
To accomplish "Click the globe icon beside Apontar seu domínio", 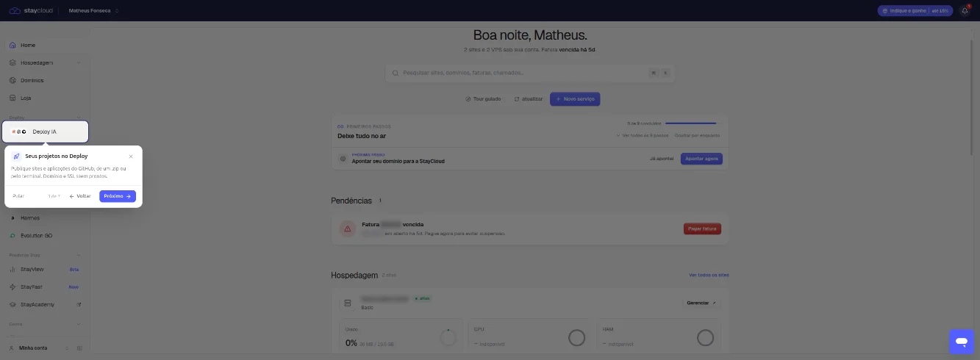I will click(342, 159).
